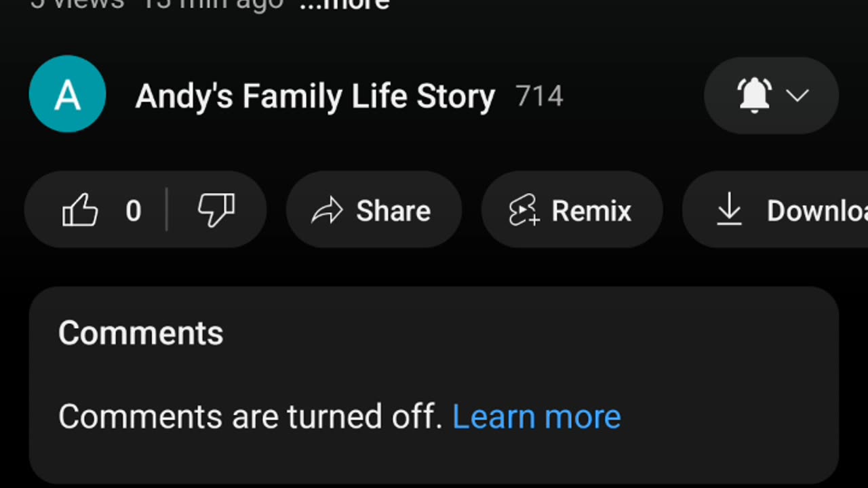
Task: Click the "Share" text label
Action: click(393, 211)
